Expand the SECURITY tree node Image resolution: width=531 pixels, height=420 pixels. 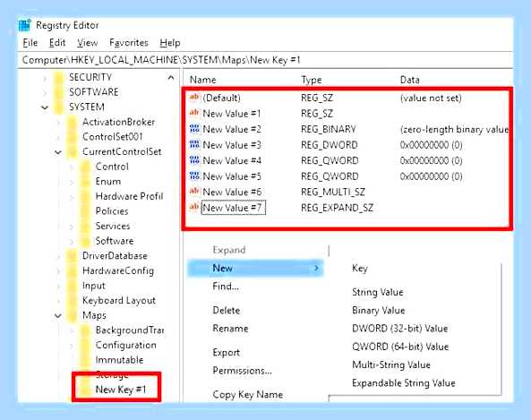pos(45,78)
